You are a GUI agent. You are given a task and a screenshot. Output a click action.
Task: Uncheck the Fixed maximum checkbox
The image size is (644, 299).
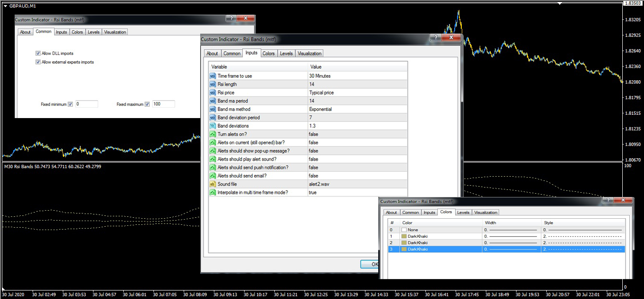click(x=147, y=104)
